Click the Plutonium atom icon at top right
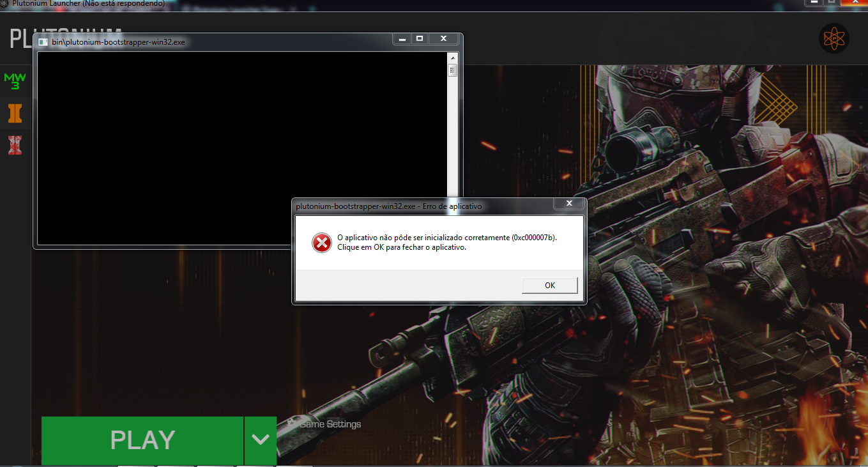Image resolution: width=868 pixels, height=467 pixels. click(834, 39)
